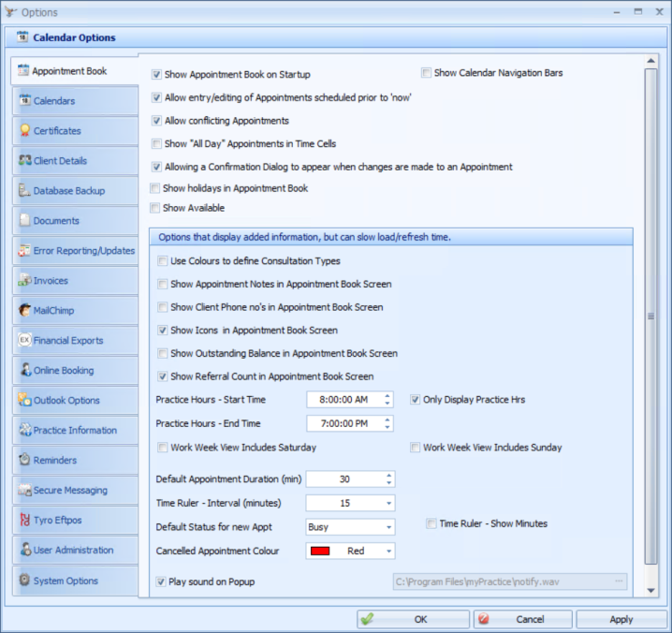Image resolution: width=672 pixels, height=633 pixels.
Task: Click the User Administration icon
Action: point(25,550)
